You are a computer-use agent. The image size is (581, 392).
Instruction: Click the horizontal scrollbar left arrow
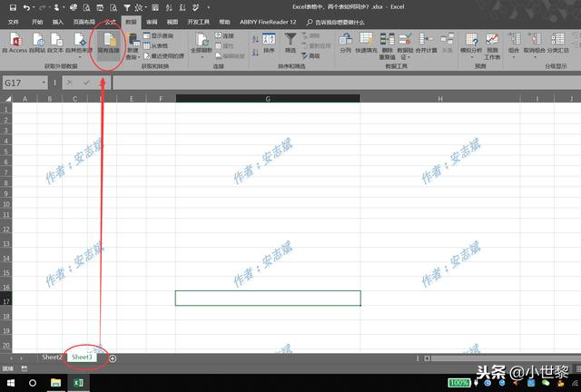[427, 358]
